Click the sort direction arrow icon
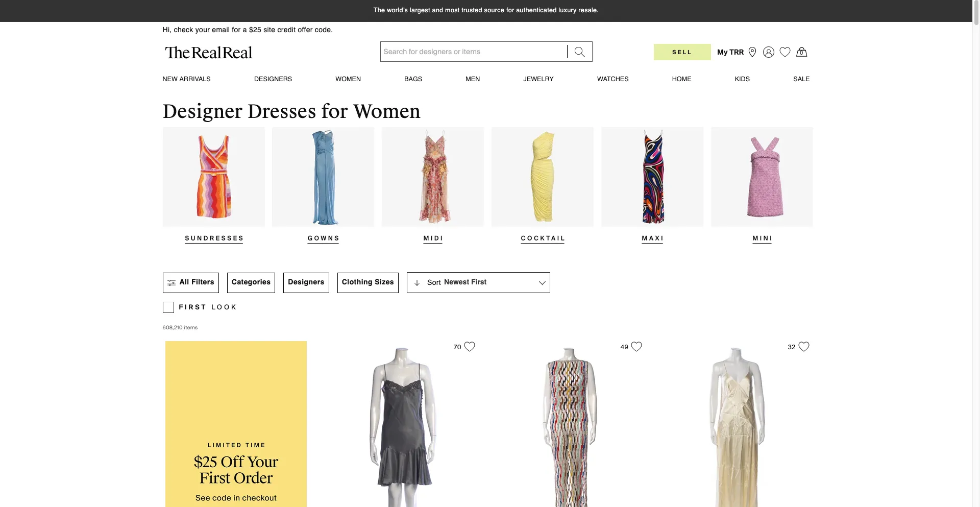 click(417, 283)
